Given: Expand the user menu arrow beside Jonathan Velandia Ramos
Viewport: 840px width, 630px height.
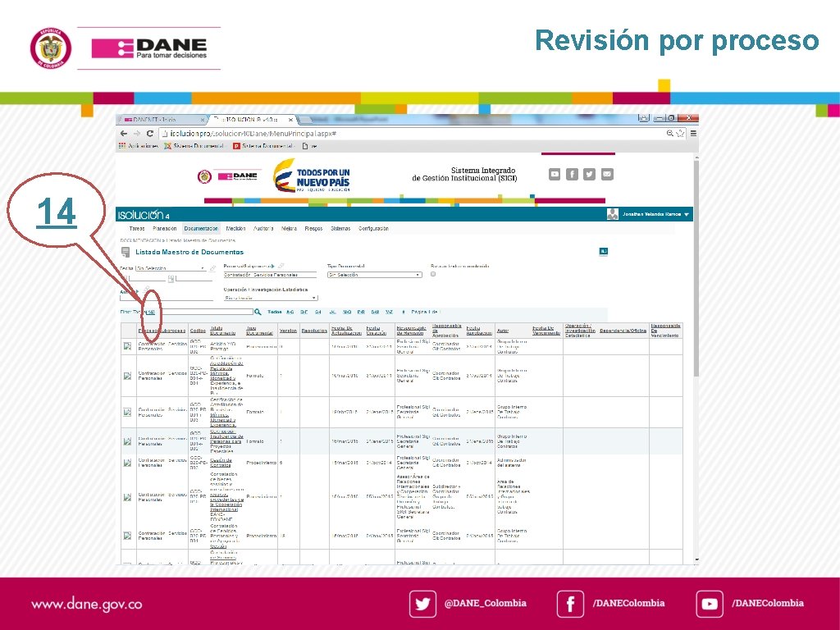Looking at the screenshot, I should (x=687, y=214).
